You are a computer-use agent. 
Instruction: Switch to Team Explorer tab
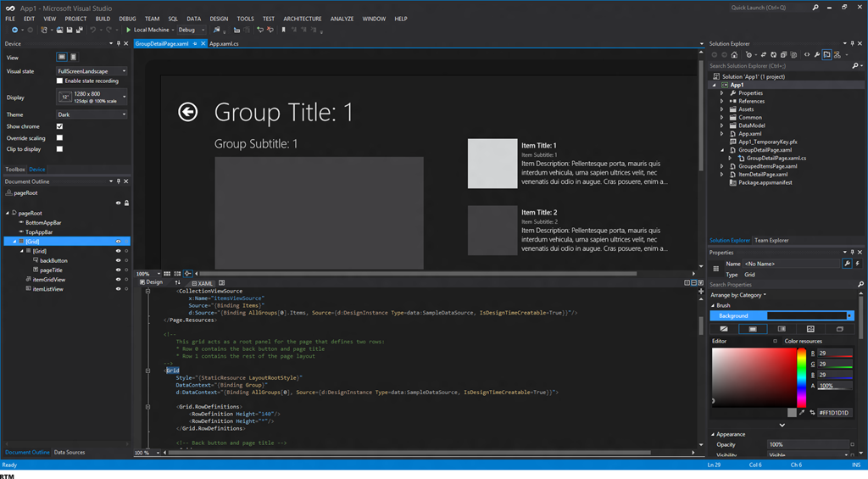click(x=771, y=241)
